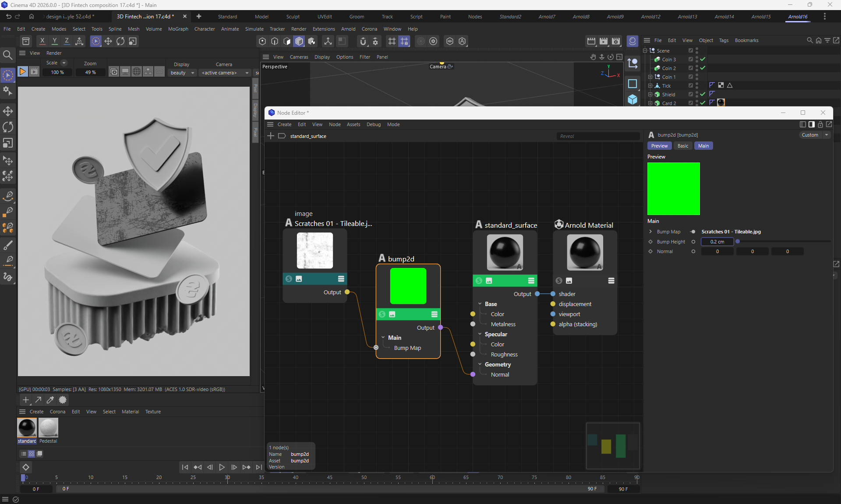Switch to the Basic tab in node attributes
Image resolution: width=841 pixels, height=504 pixels.
(682, 146)
